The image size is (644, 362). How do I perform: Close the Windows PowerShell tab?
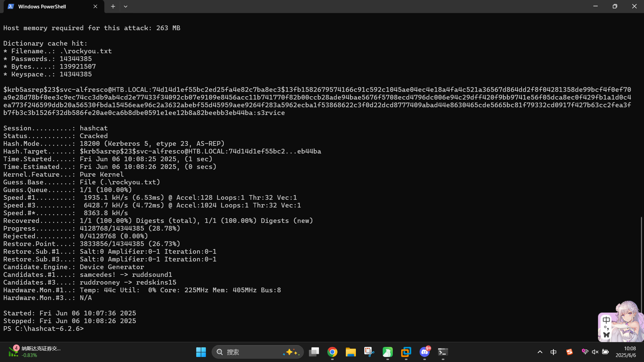[95, 6]
